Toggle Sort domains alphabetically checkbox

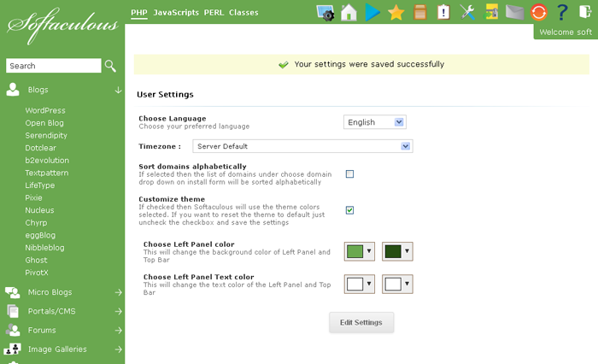click(349, 174)
